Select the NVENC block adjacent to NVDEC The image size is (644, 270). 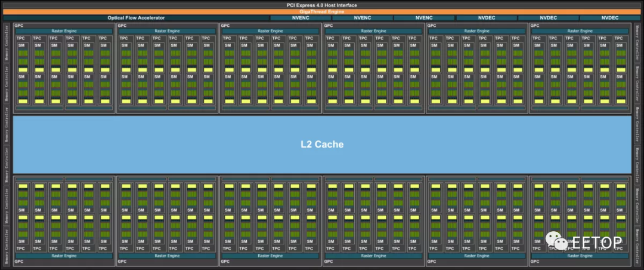[424, 18]
